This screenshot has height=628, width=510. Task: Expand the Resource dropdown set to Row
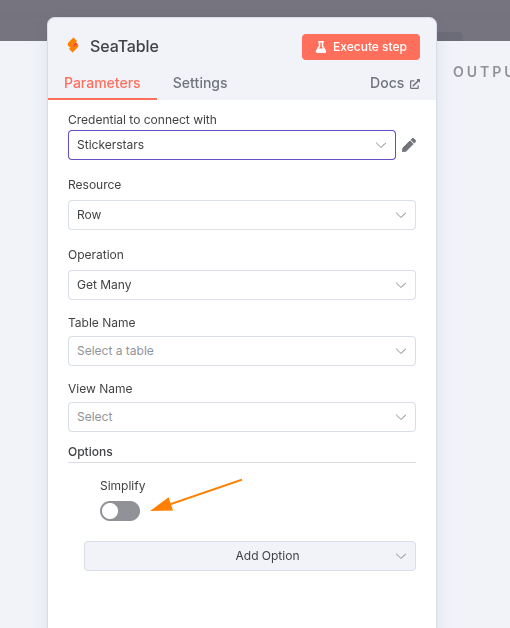(242, 215)
